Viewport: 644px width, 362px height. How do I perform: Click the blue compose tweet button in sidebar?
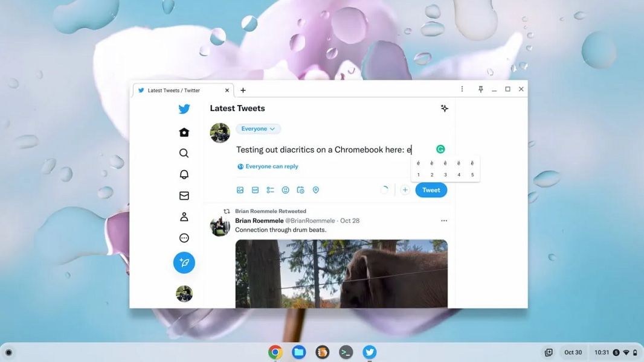[x=184, y=262]
